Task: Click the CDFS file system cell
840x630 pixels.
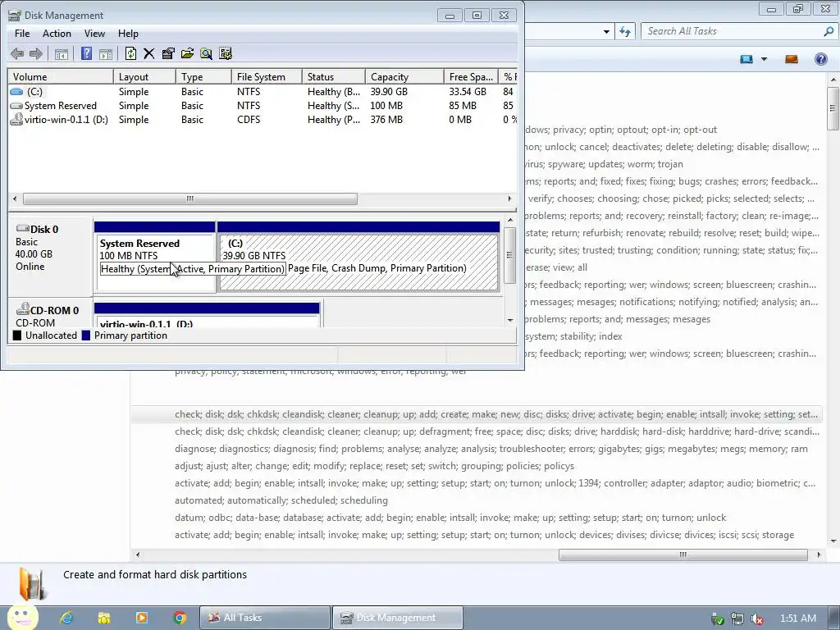Action: click(x=249, y=120)
